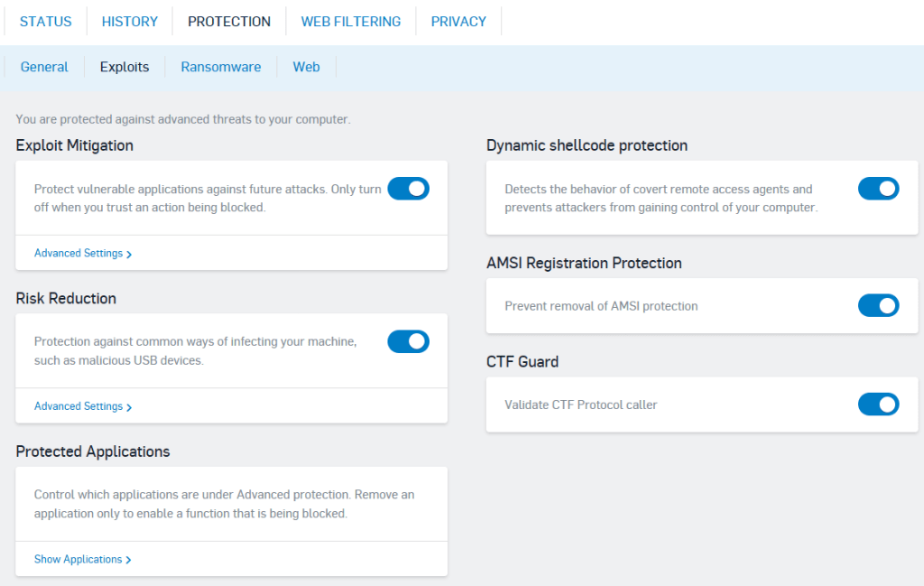Disable the Risk Reduction toggle

click(408, 341)
